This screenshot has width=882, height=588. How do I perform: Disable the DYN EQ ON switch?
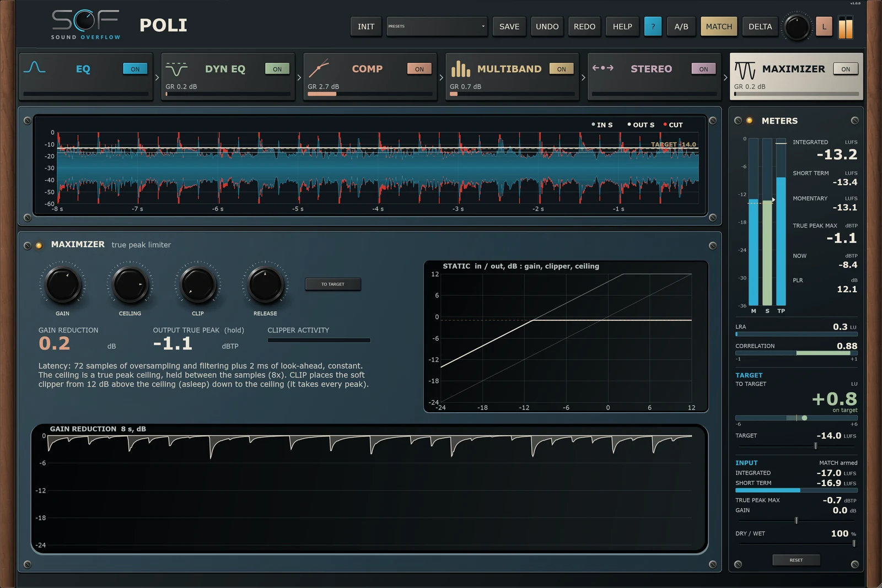277,69
